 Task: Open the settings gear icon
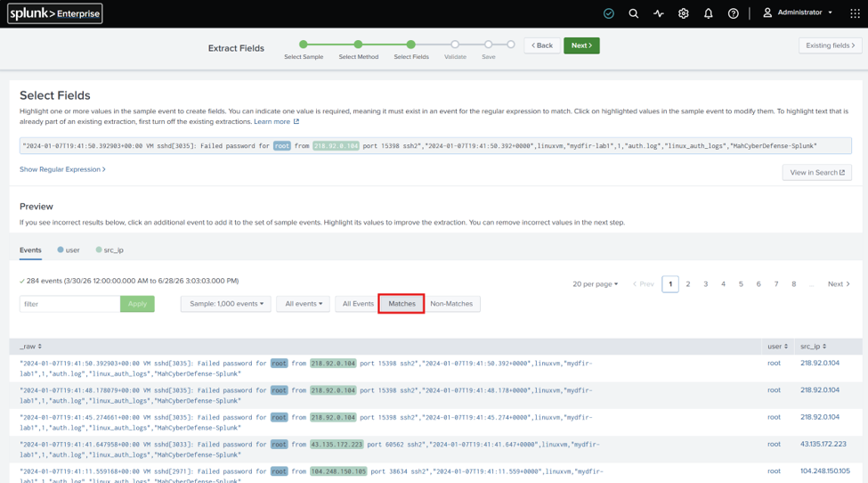(683, 13)
